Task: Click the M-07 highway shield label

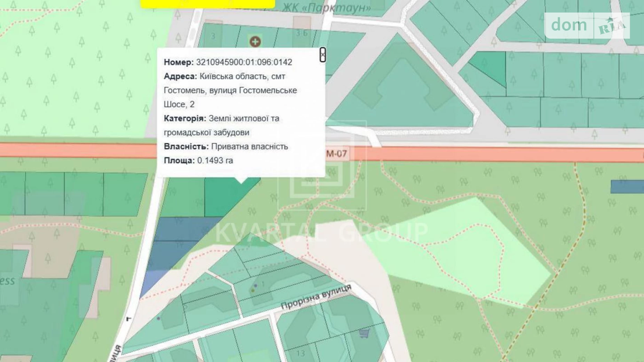Action: pos(336,154)
